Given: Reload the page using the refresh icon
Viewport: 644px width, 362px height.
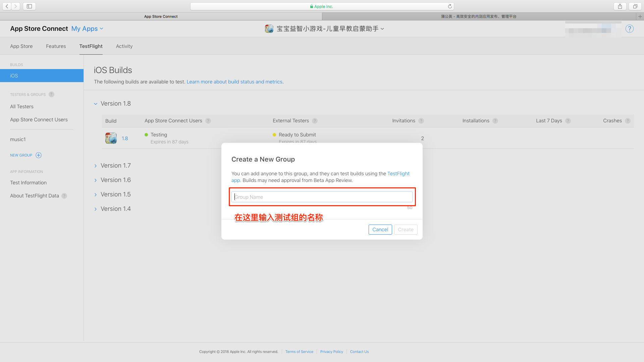Looking at the screenshot, I should click(450, 6).
